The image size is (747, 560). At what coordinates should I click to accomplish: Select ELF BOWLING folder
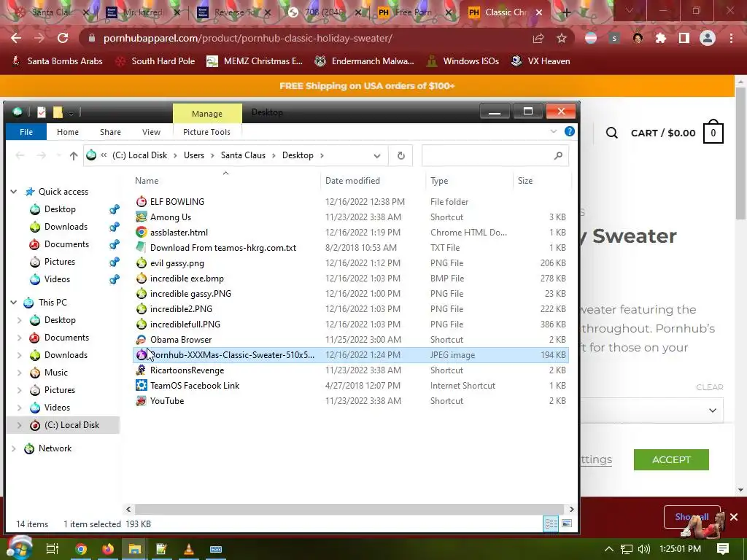350,202
